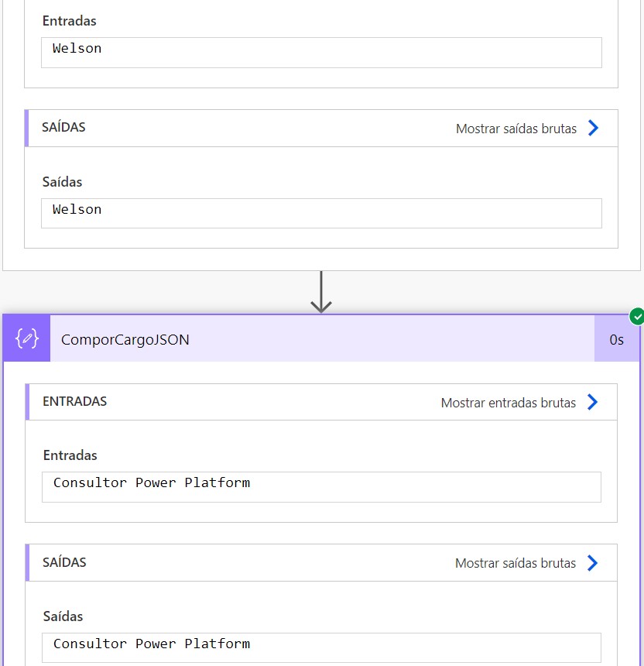Click the Saídas field containing Welson

coord(321,213)
